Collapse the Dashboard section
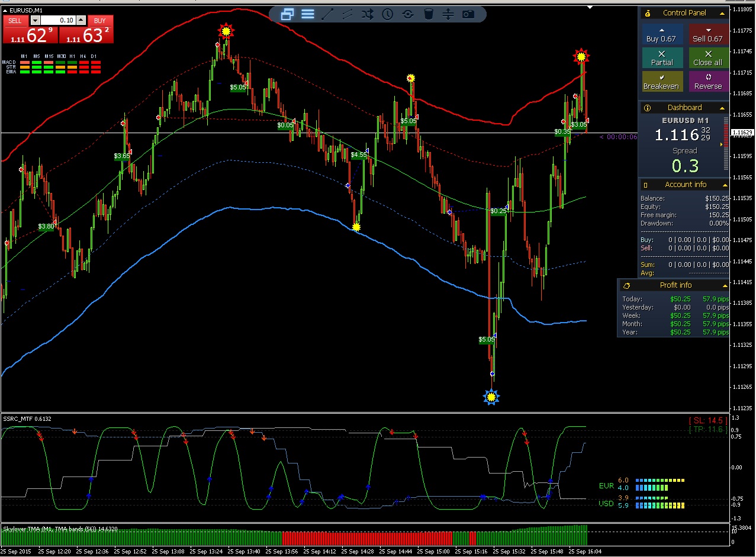Screen dimensions: 756x557 722,108
